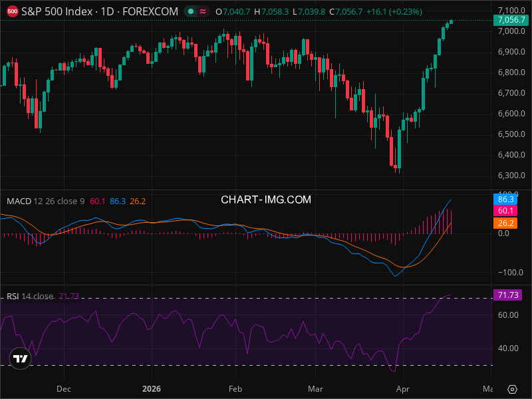This screenshot has width=532, height=399.
Task: Click the close value 7,056.7
Action: (x=348, y=12)
